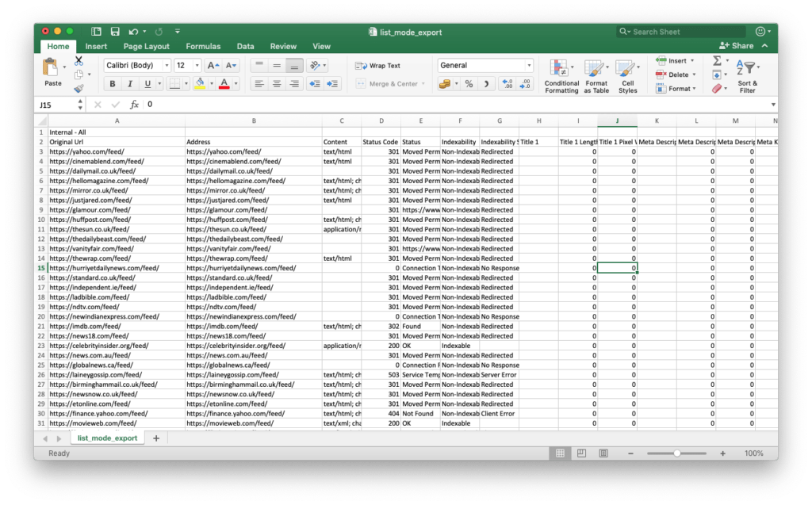Click the Search Sheet field

point(681,32)
